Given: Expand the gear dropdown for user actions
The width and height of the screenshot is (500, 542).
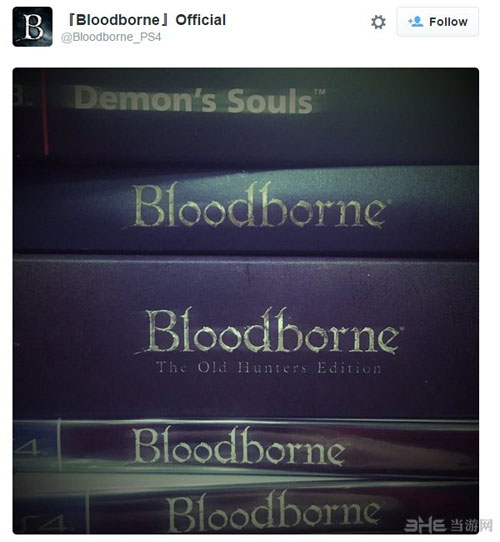Looking at the screenshot, I should 378,22.
